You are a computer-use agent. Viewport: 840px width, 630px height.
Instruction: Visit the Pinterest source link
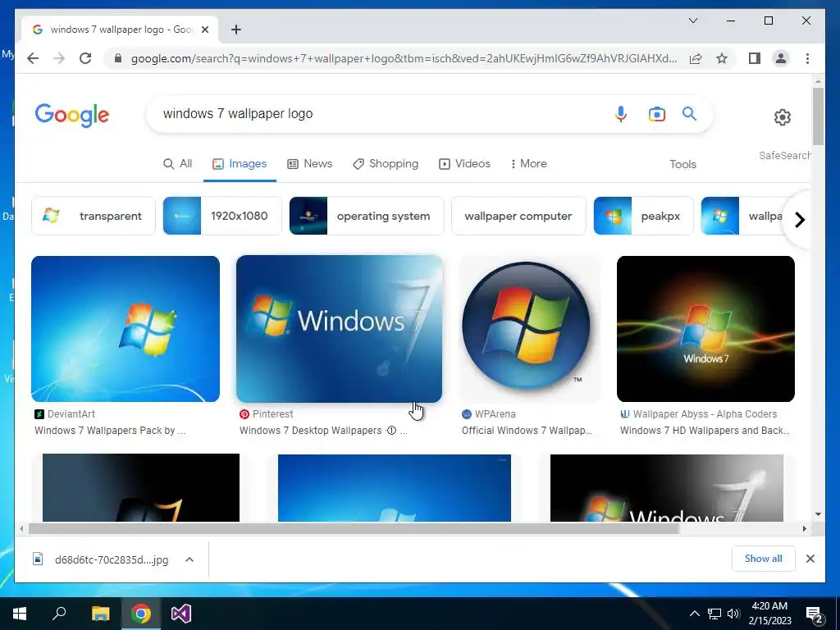click(267, 414)
